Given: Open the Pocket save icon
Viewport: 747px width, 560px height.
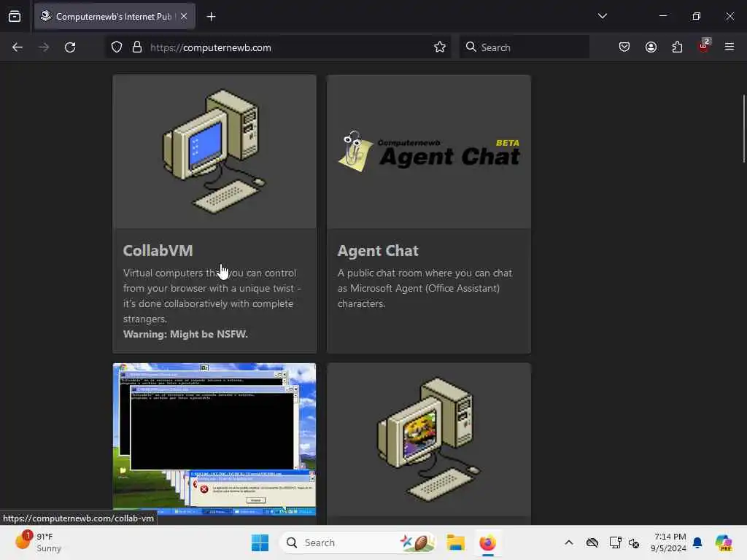Looking at the screenshot, I should 624,47.
